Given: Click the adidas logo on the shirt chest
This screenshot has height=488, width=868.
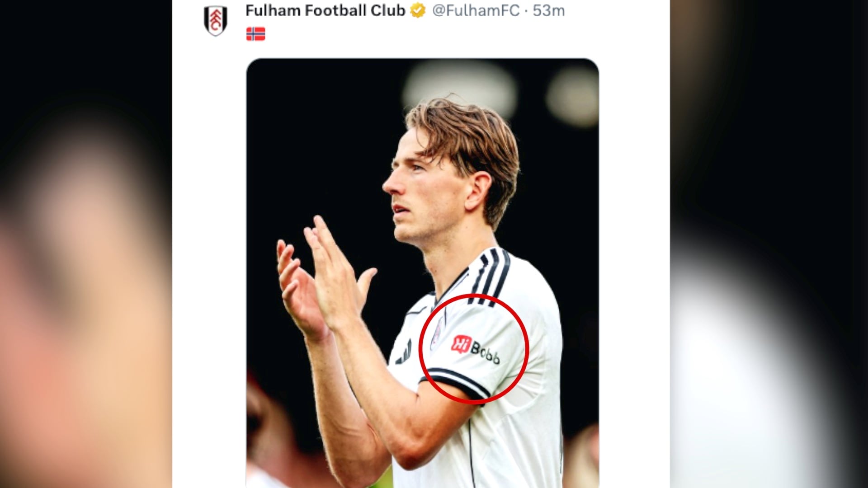Looking at the screenshot, I should 404,353.
